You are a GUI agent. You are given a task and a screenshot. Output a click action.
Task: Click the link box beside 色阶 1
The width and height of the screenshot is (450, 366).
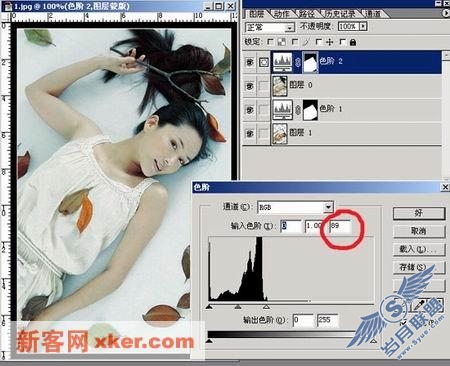(264, 110)
